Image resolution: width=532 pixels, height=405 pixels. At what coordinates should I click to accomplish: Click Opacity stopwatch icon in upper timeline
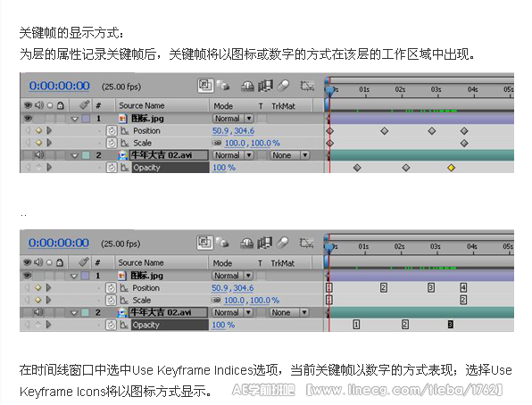coord(112,167)
